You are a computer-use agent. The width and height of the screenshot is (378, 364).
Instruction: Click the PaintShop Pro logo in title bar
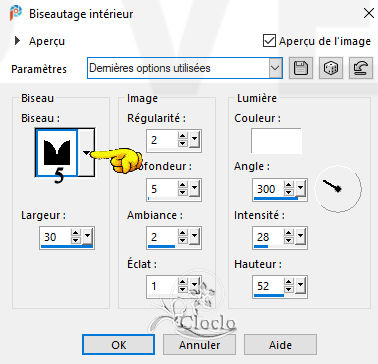15,13
